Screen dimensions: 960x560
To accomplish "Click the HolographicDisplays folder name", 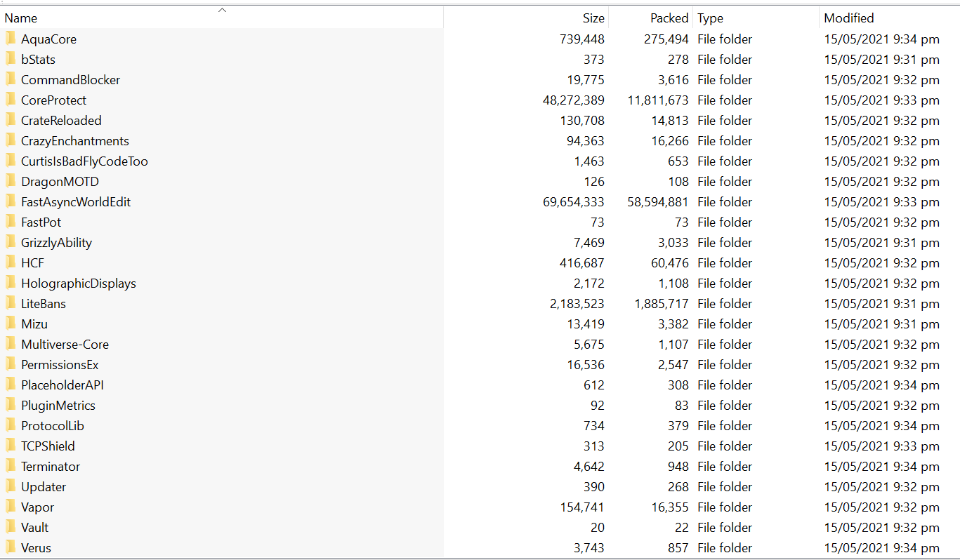I will [x=79, y=284].
